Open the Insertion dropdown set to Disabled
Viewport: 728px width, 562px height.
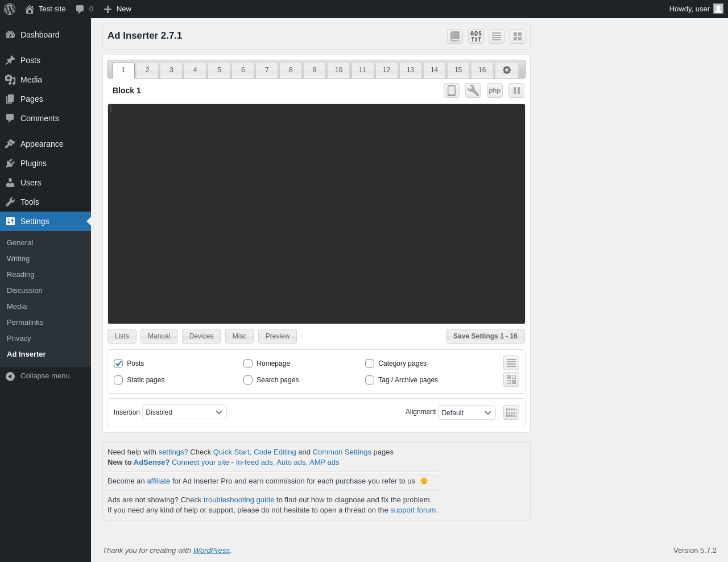coord(184,412)
